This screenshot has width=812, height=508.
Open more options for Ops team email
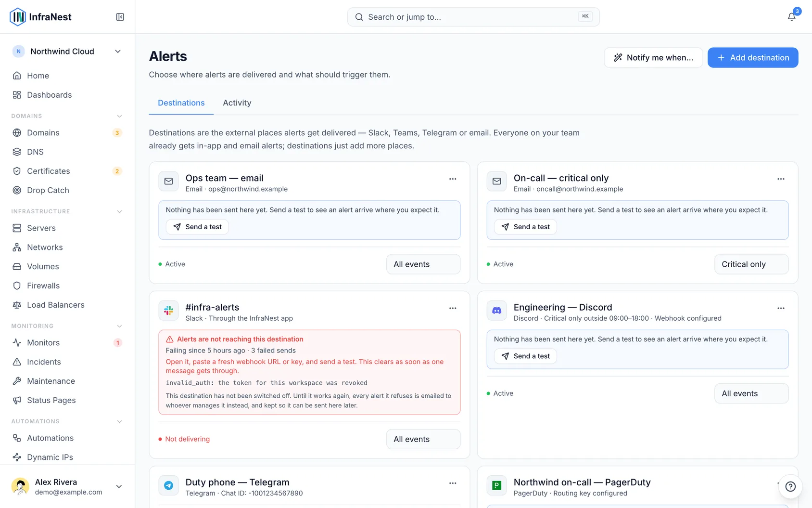[x=453, y=179]
